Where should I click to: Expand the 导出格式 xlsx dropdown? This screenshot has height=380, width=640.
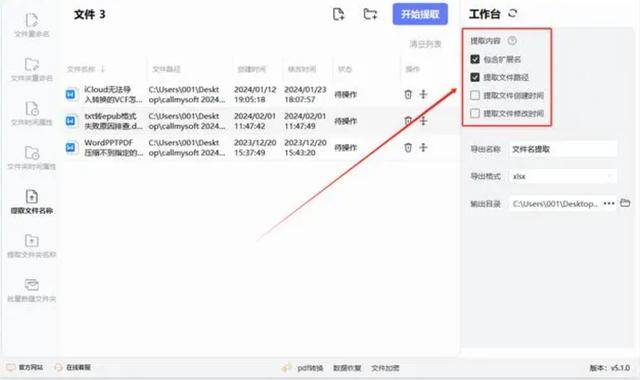pyautogui.click(x=563, y=176)
